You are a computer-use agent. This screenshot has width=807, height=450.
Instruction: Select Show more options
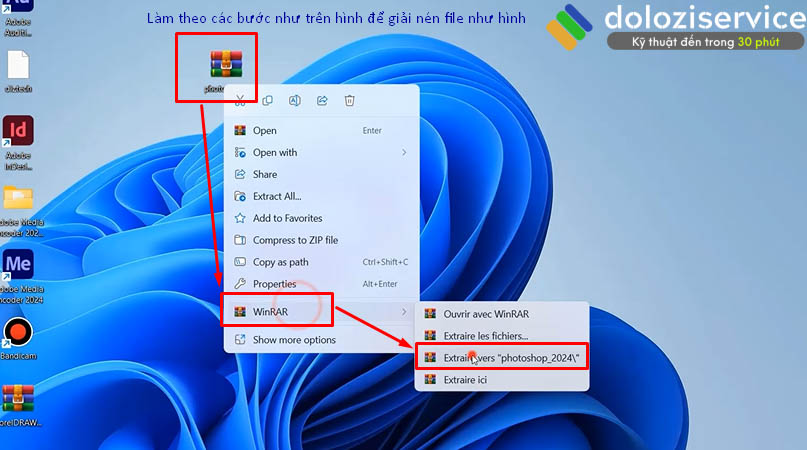tap(322, 340)
